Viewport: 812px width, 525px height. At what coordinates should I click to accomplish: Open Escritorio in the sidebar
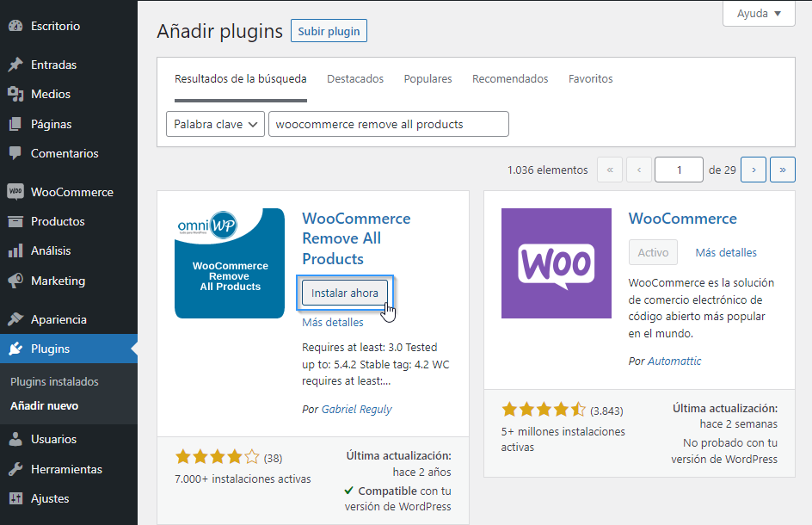(55, 26)
